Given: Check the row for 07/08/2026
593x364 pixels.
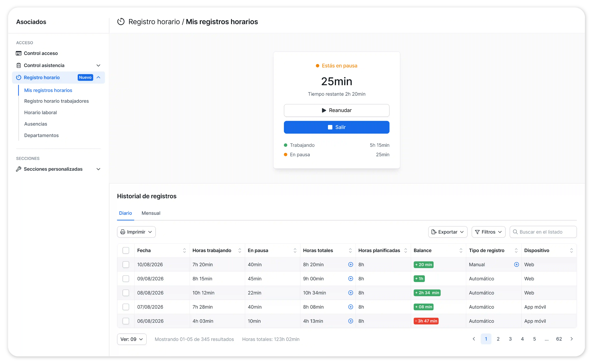Looking at the screenshot, I should pyautogui.click(x=126, y=307).
